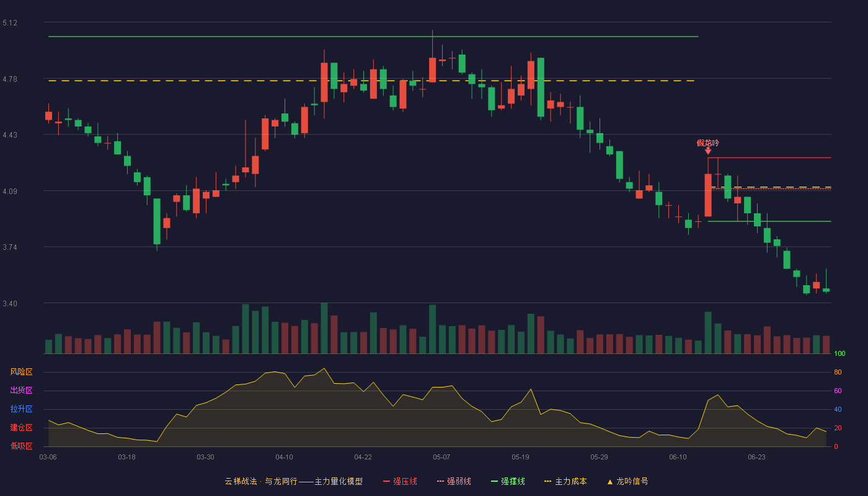Click the blue 40 indicator scale value
The image size is (868, 496).
pos(838,409)
